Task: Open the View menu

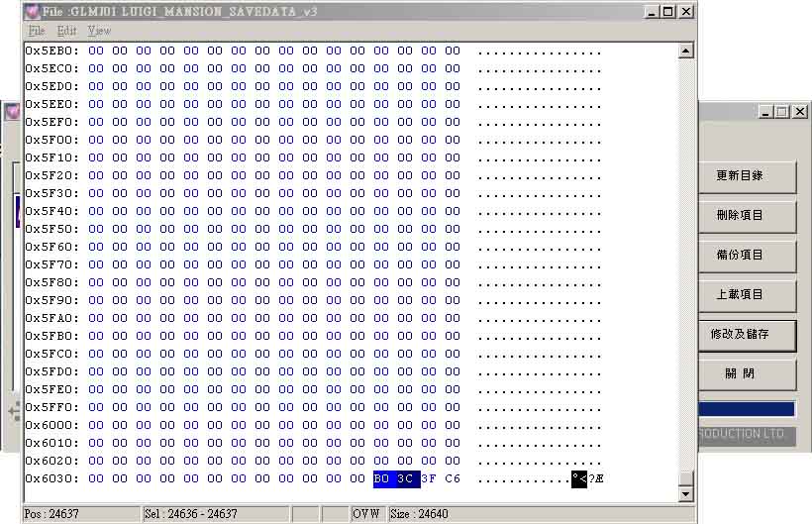Action: 99,31
